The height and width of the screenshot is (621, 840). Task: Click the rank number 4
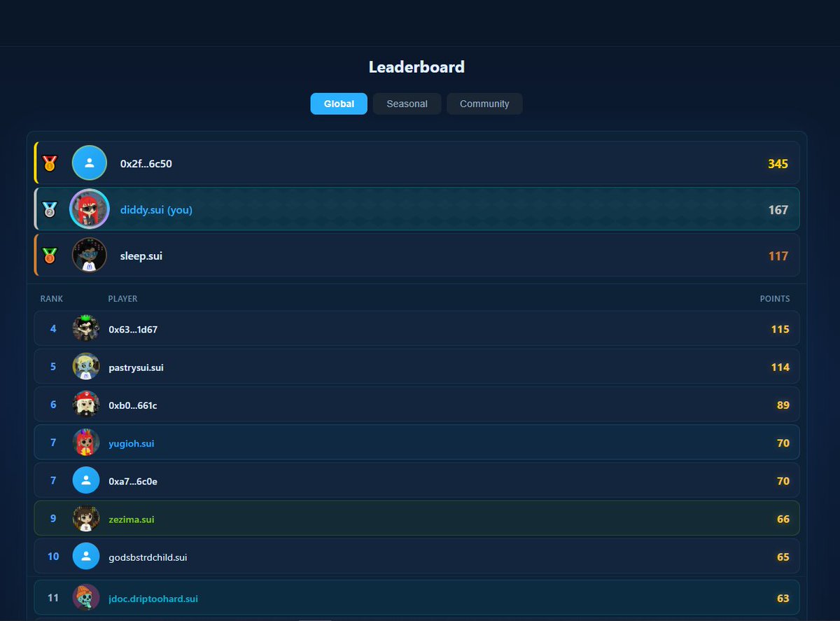pos(53,328)
